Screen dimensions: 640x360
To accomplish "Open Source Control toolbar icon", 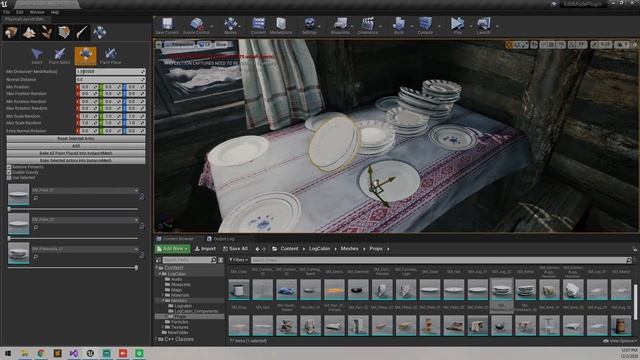I will (x=196, y=25).
